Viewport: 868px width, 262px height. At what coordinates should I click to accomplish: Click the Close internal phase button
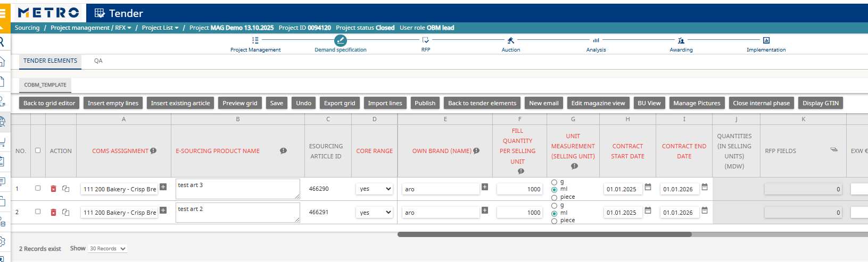pos(762,103)
